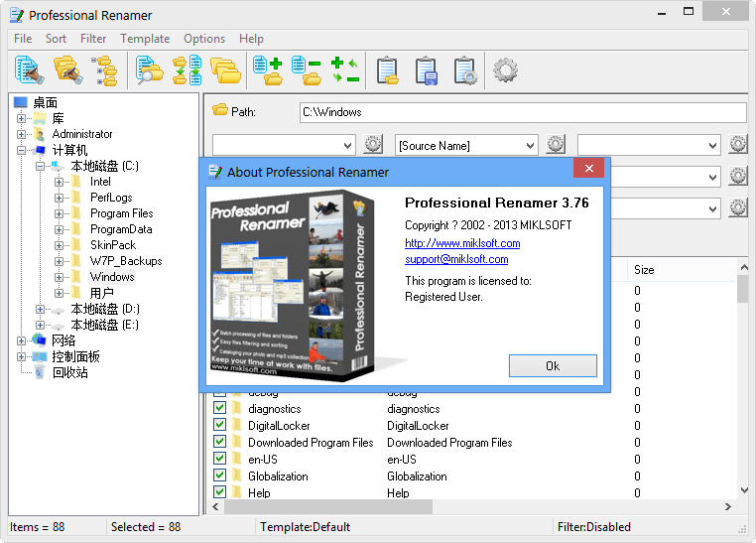The height and width of the screenshot is (543, 756).
Task: Collapse the 计算机 tree node
Action: [x=21, y=150]
